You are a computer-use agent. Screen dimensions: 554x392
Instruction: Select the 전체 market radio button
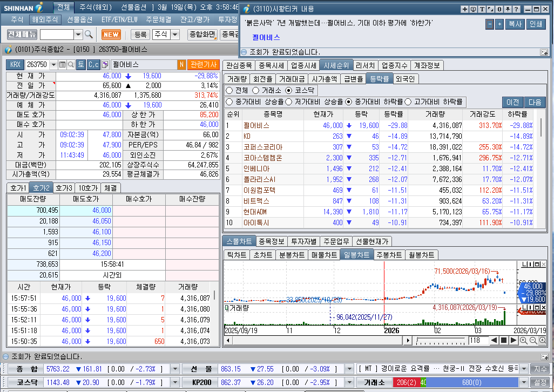coord(229,90)
